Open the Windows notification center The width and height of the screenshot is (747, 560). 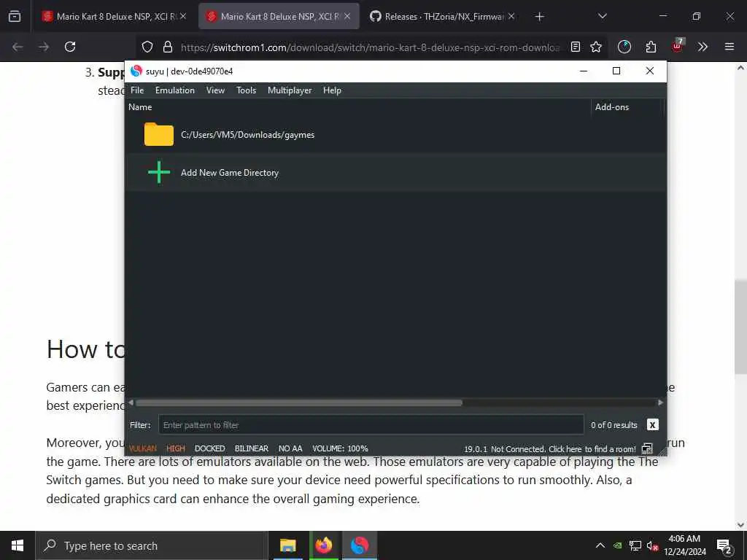[724, 547]
